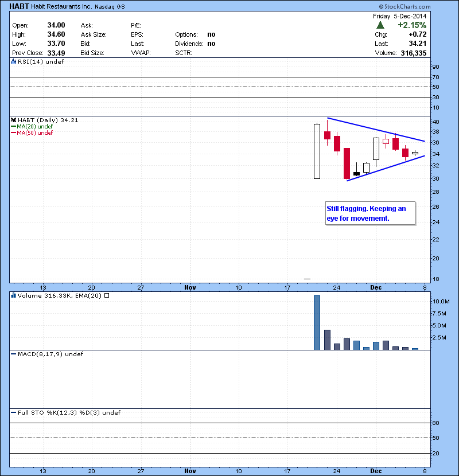Click the 'HABT (Daily) 34.21' chart title

click(x=48, y=120)
